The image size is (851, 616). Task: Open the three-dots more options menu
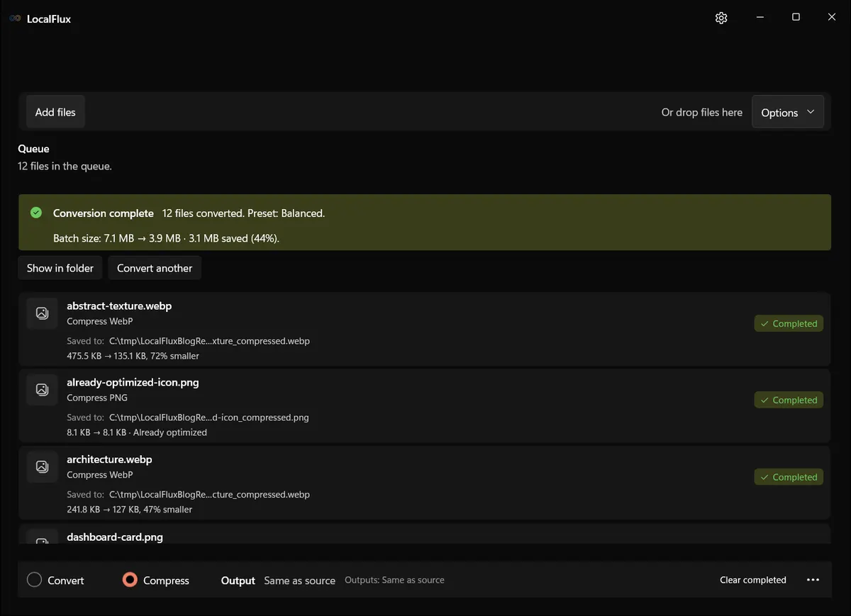coord(813,580)
